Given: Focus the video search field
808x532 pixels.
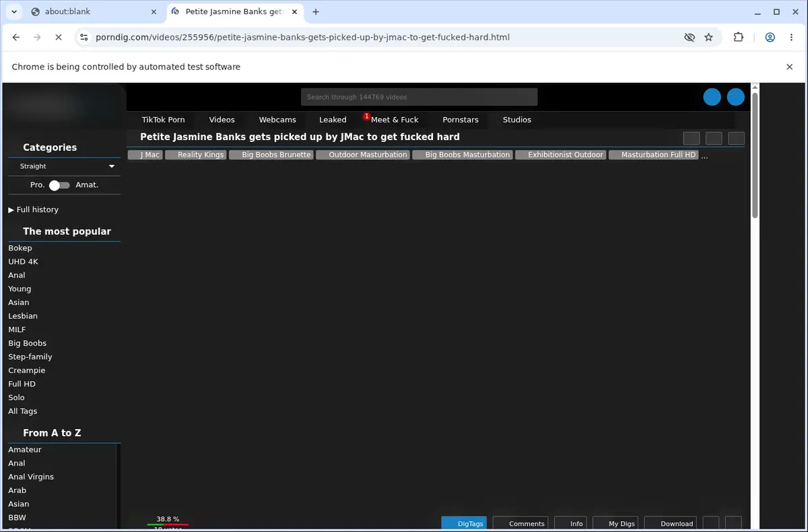Looking at the screenshot, I should click(419, 97).
